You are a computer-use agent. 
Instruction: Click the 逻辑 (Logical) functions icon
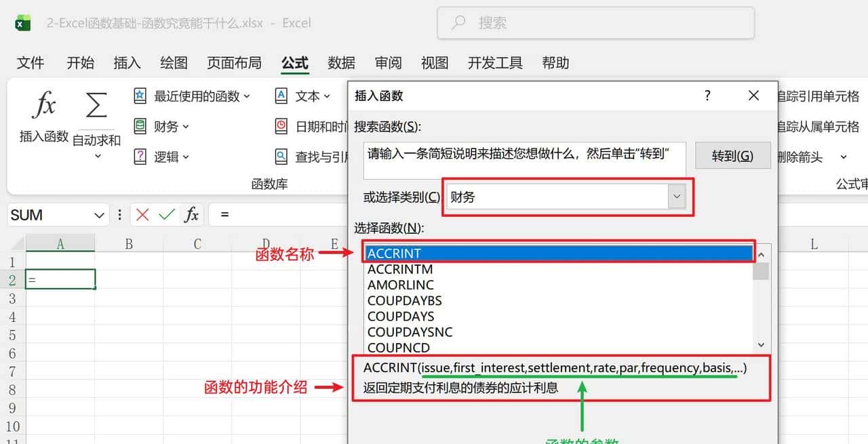coord(139,157)
